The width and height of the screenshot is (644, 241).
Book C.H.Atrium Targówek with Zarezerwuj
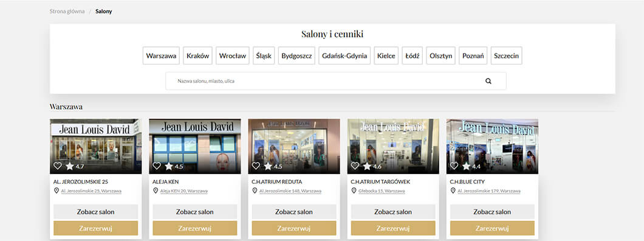393,228
